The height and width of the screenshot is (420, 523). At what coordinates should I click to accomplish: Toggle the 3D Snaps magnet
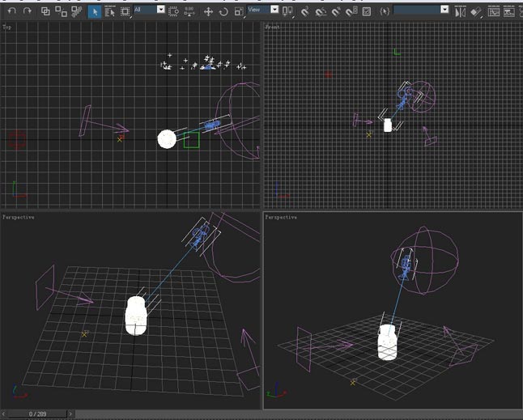tap(305, 12)
